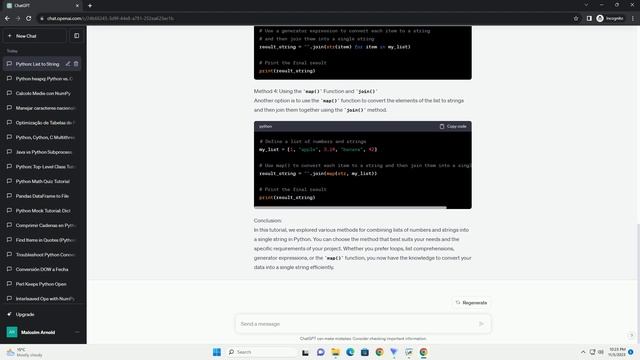Screen dimensions: 640x360
Task: Open the weather widget on the taskbar
Action: click(24, 352)
